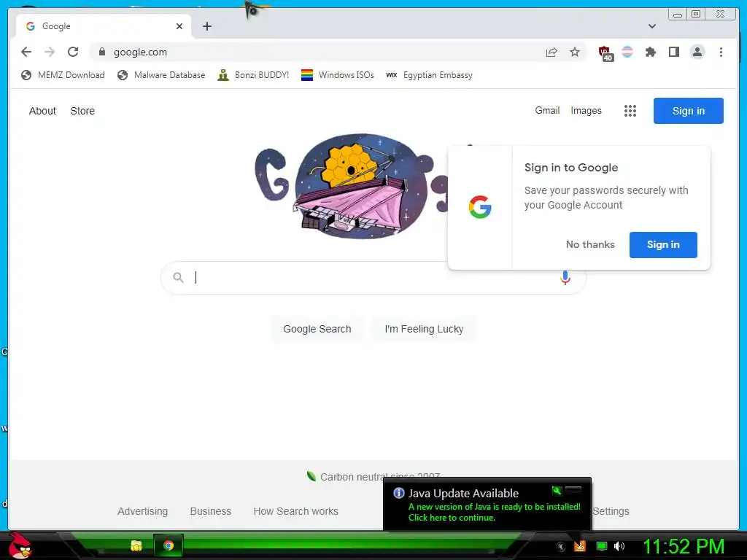Image resolution: width=747 pixels, height=560 pixels.
Task: Open the Angry Birds start button
Action: click(x=20, y=545)
